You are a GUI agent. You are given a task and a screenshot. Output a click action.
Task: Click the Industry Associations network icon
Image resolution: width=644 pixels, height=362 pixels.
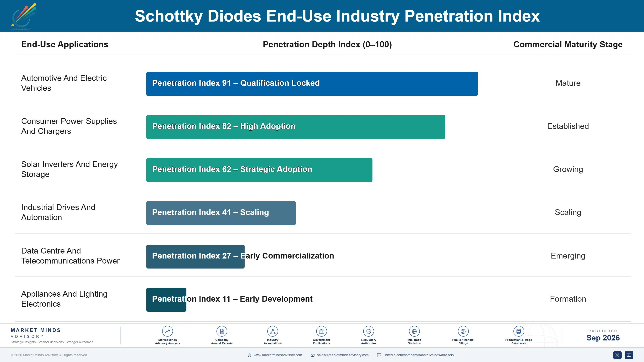coord(273,331)
